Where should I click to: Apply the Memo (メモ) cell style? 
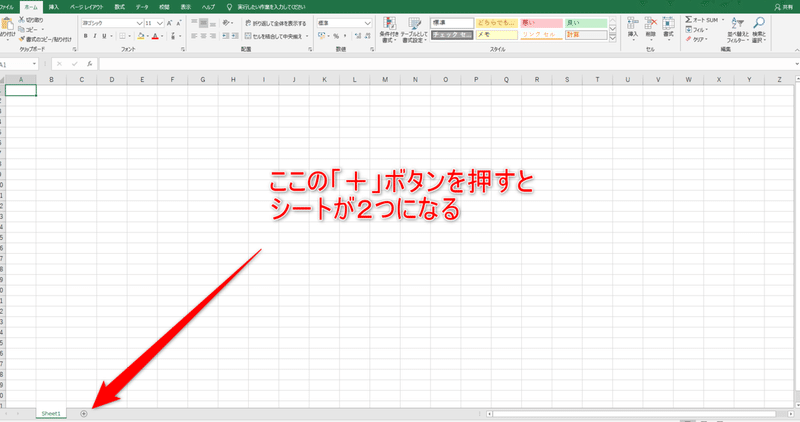pyautogui.click(x=496, y=35)
